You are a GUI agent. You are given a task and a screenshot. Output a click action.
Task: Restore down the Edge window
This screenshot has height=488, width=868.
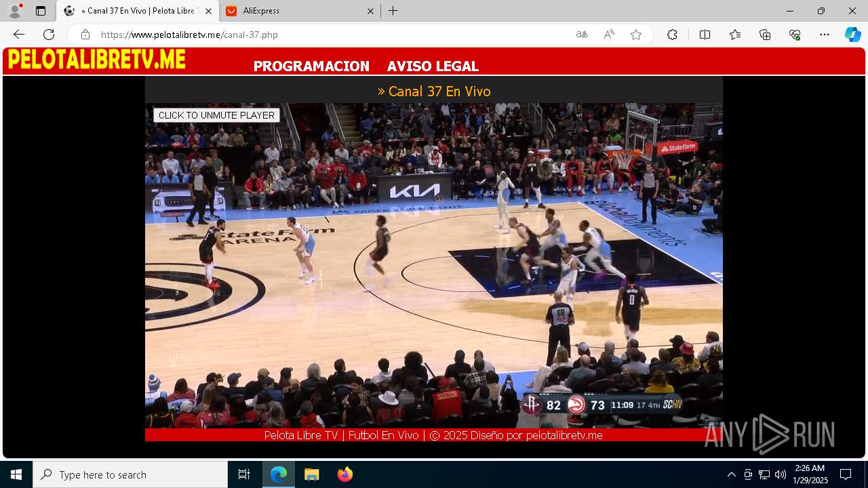click(x=821, y=11)
